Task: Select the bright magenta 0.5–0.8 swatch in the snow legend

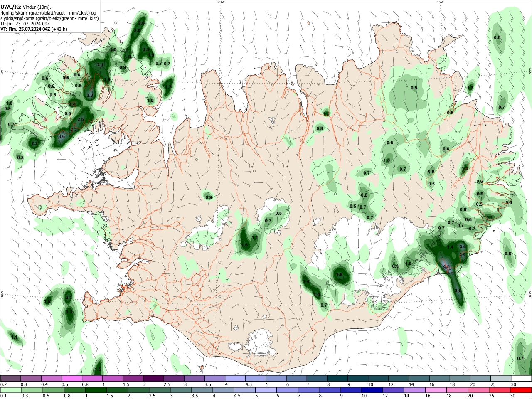Action: pyautogui.click(x=71, y=378)
